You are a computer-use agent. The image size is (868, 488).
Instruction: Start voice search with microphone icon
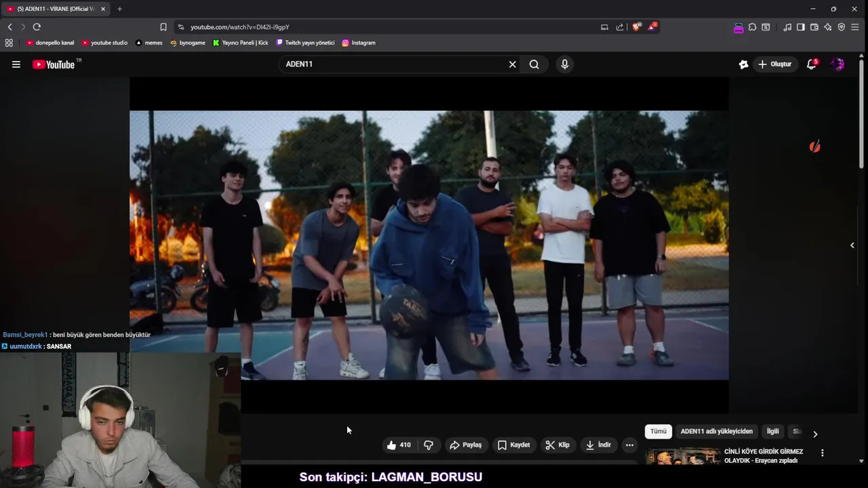click(x=565, y=64)
